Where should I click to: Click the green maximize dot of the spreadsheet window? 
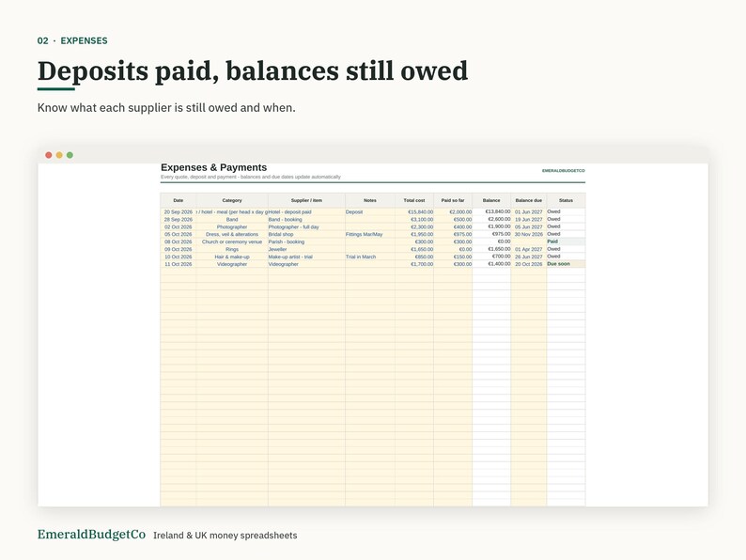tap(70, 155)
